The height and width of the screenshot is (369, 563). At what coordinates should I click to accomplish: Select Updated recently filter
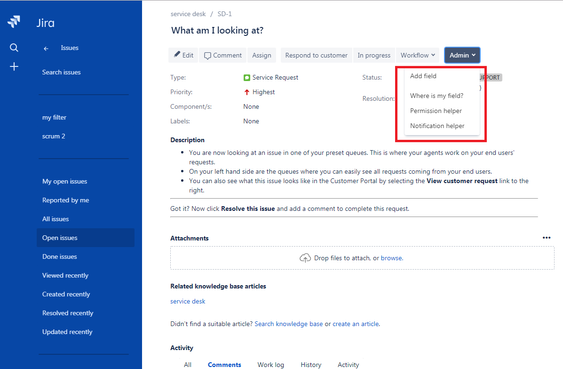[67, 332]
